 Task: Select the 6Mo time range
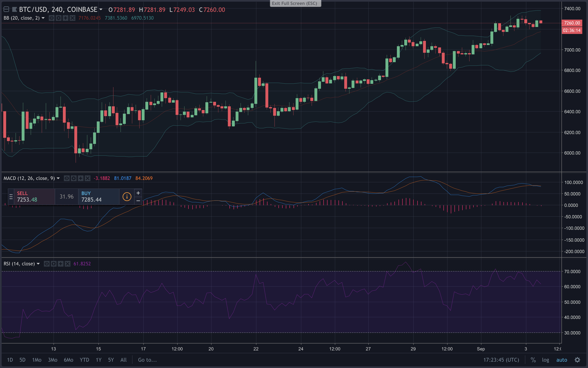69,360
